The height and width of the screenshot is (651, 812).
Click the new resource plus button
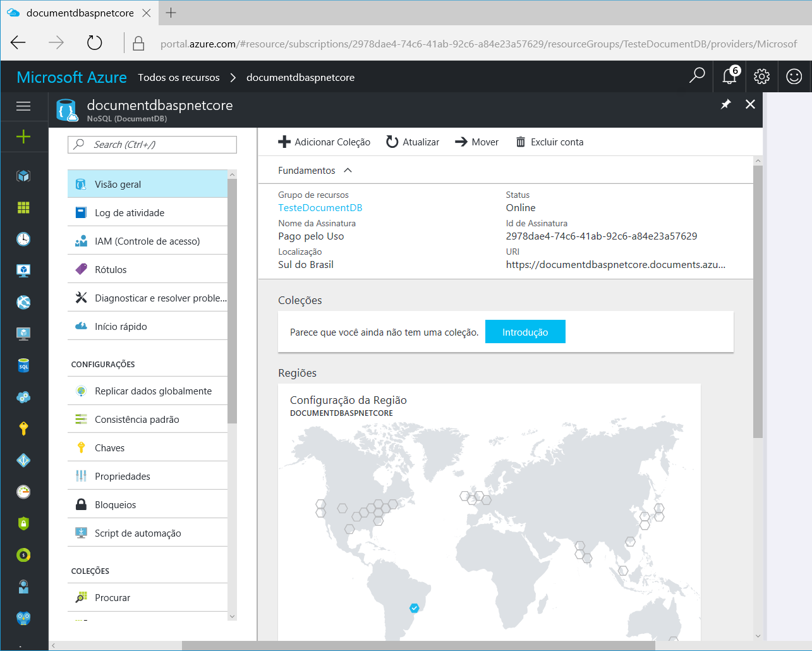click(x=24, y=137)
